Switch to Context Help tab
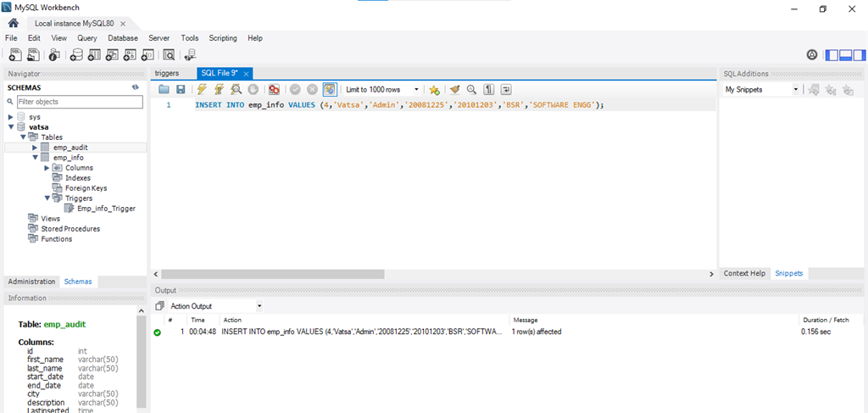This screenshot has height=413, width=868. 744,273
